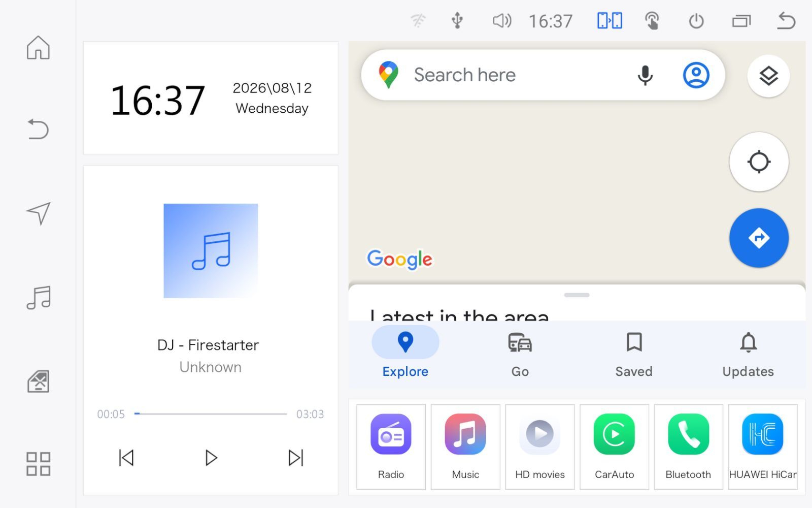Toggle the split-screen mode icon
812x508 pixels.
pos(610,21)
